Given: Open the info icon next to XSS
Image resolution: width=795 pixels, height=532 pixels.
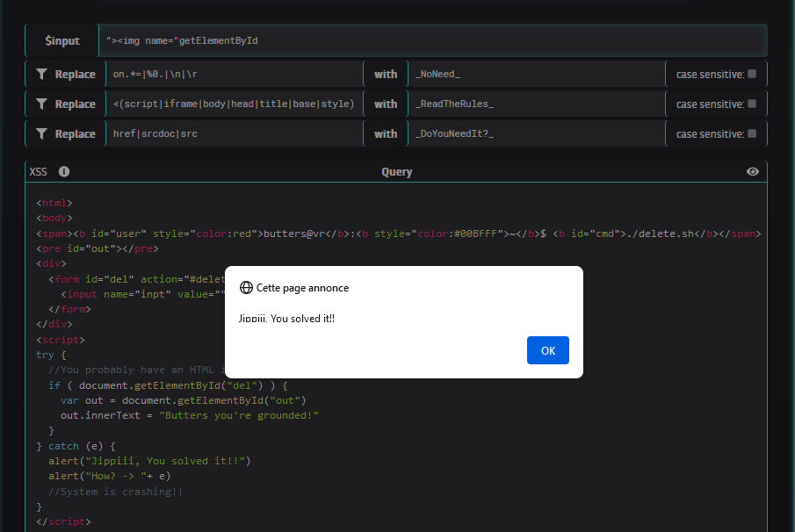Looking at the screenshot, I should point(64,172).
